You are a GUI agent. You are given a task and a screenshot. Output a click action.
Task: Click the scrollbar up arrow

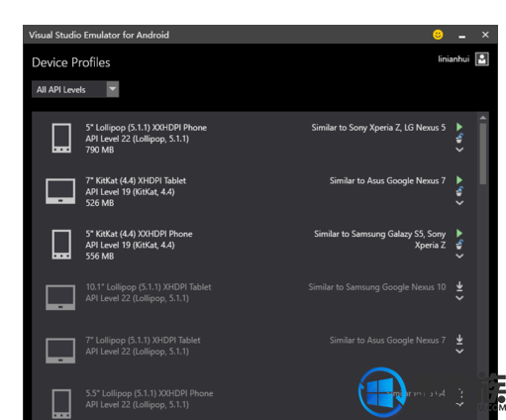point(483,118)
